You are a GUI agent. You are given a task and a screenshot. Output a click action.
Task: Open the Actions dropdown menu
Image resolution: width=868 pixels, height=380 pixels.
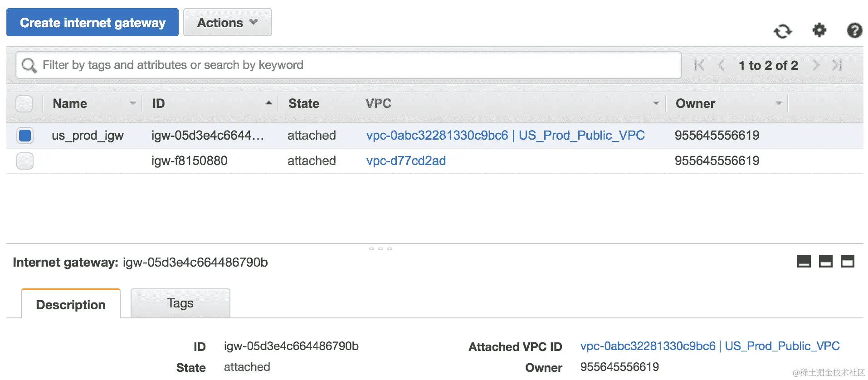pyautogui.click(x=227, y=23)
